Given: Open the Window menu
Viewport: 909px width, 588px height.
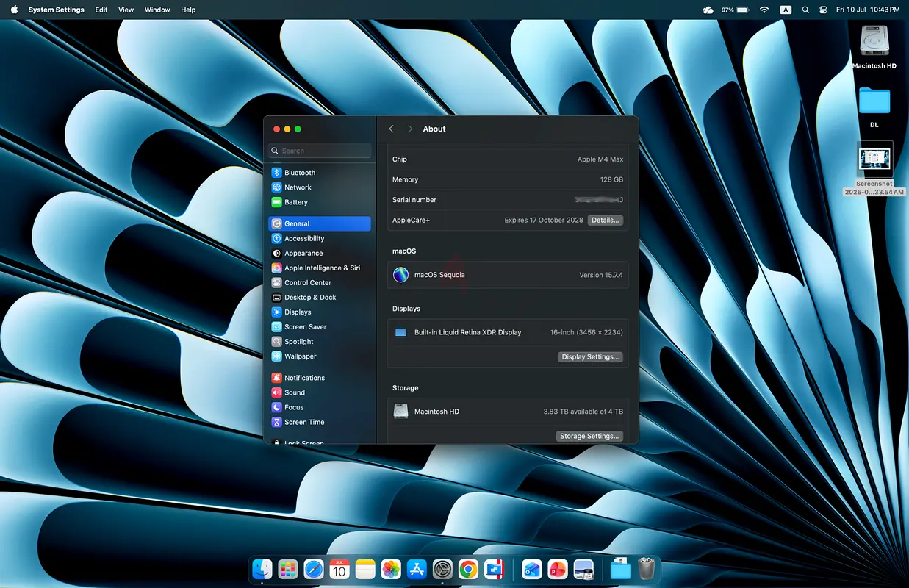Looking at the screenshot, I should 157,10.
